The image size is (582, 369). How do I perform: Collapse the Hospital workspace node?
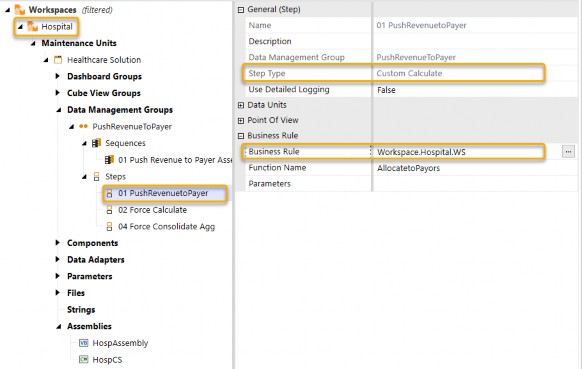coord(20,27)
